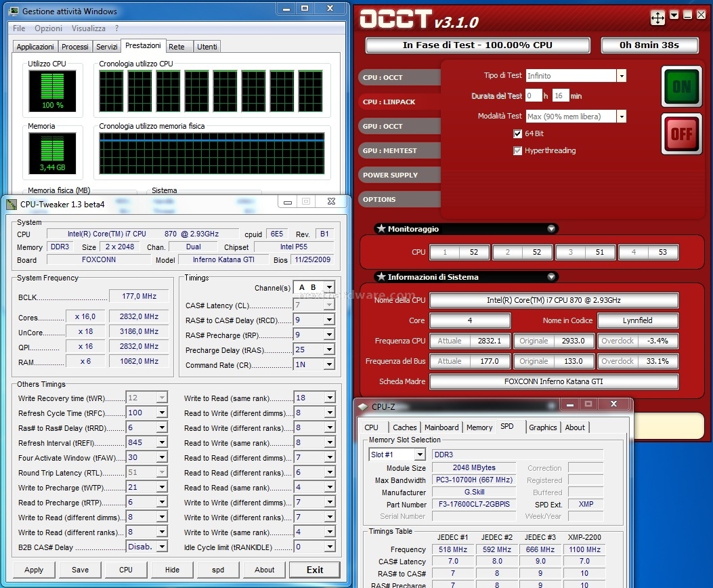Open the B2B CAS# Delay dropdown

162,547
